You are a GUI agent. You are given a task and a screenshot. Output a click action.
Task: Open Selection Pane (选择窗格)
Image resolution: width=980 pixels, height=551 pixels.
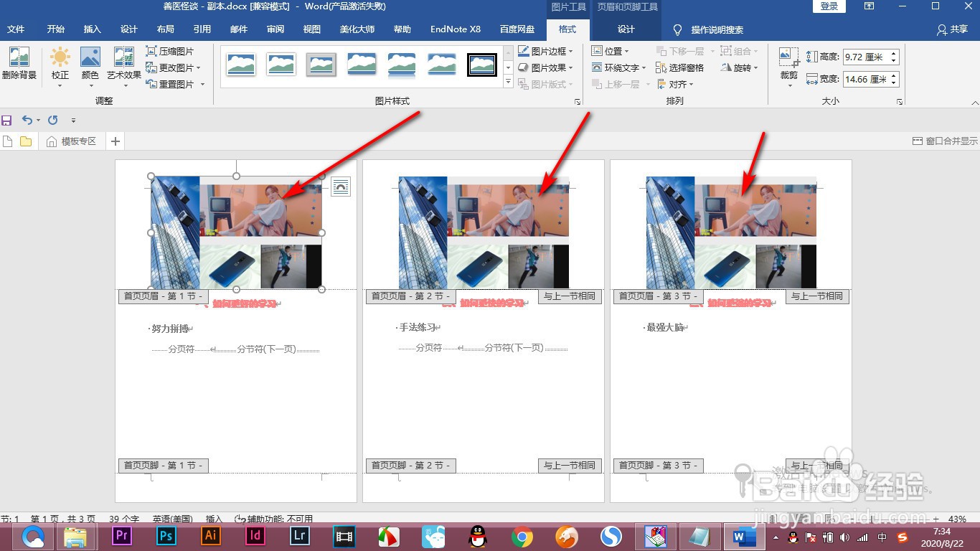coord(680,67)
